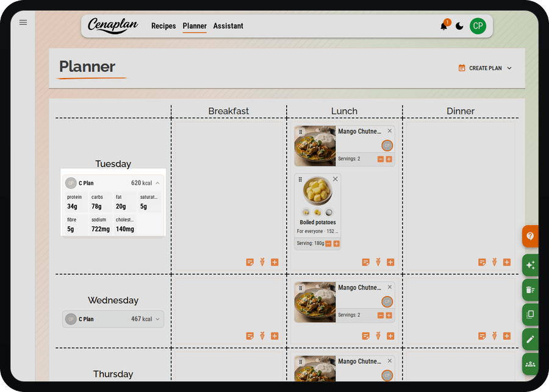Image resolution: width=549 pixels, height=392 pixels.
Task: Select the Tuesday day label
Action: pos(113,164)
